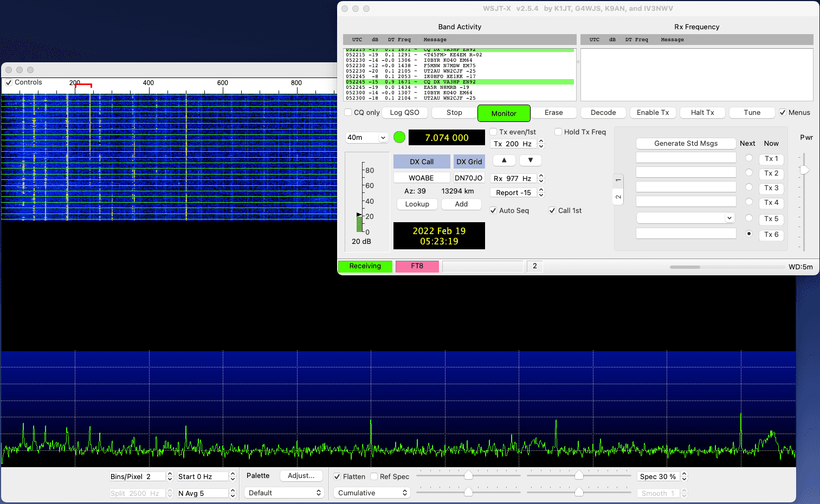
Task: Click the Erase button
Action: (x=553, y=113)
